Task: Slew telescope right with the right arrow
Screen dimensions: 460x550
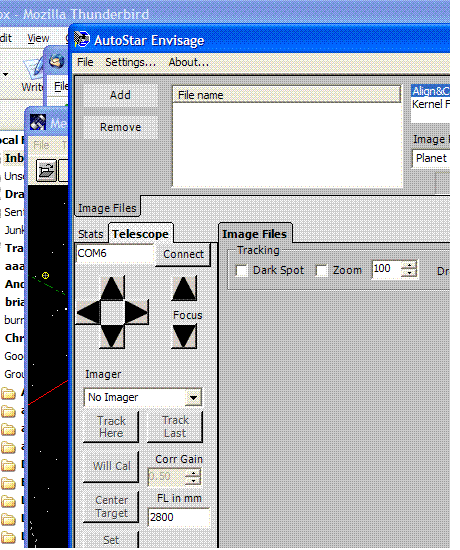Action: 136,312
